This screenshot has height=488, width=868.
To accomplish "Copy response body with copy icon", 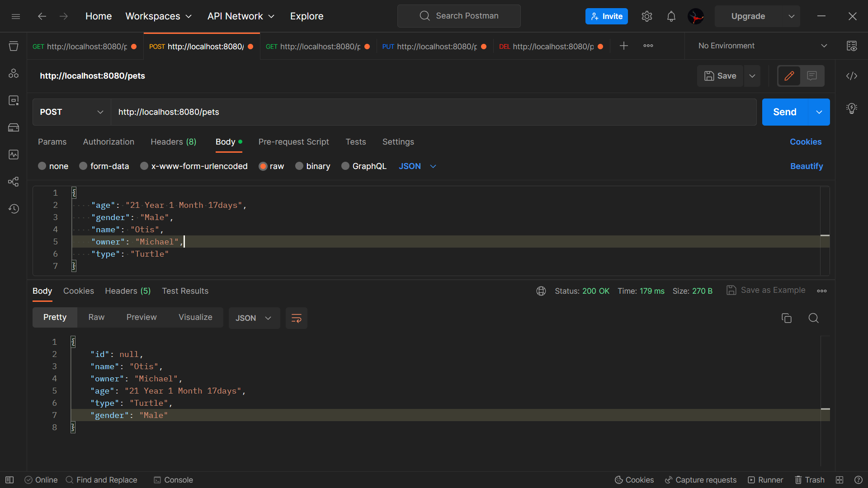I will 786,318.
